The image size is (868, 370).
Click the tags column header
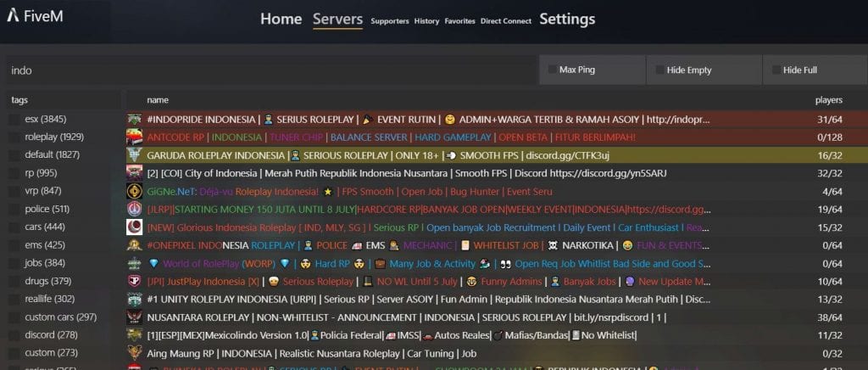(x=19, y=100)
